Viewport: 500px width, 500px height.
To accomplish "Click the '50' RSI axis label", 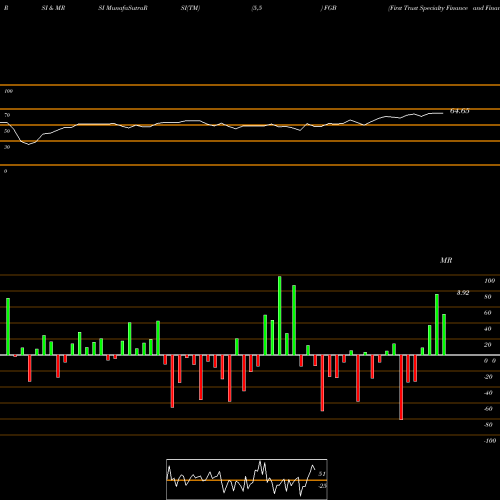I will coord(7,131).
